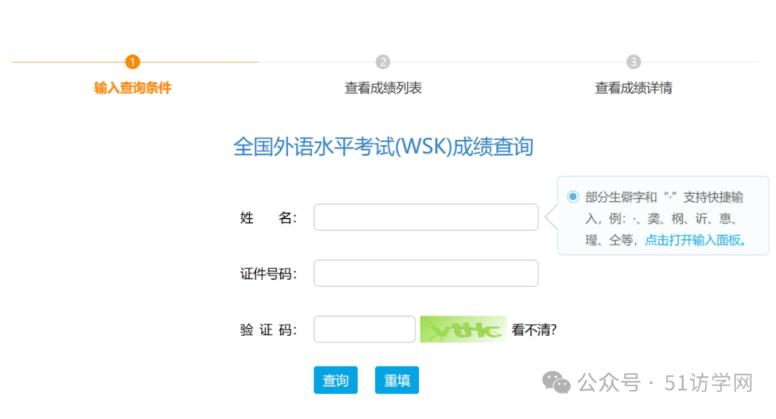Image resolution: width=776 pixels, height=419 pixels.
Task: Click the gray step 2 circle
Action: [383, 62]
